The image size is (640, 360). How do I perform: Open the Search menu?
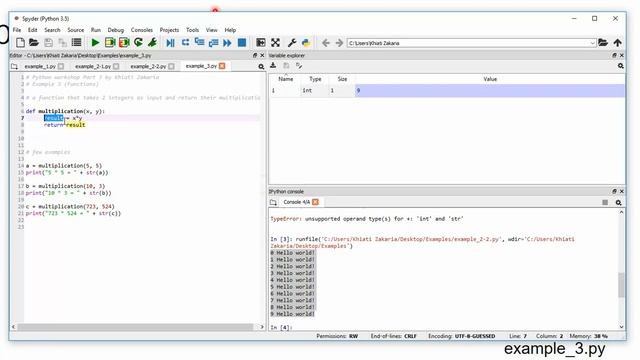[52, 30]
